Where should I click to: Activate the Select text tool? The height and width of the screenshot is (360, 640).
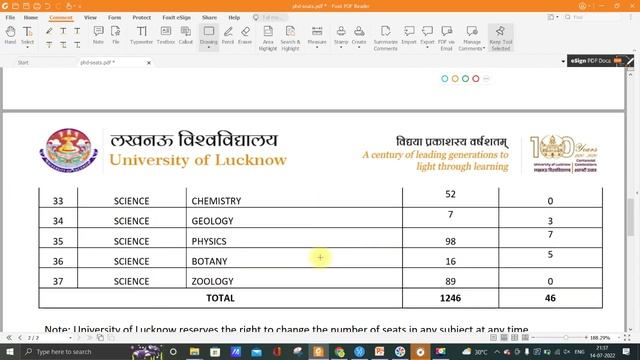click(x=27, y=34)
